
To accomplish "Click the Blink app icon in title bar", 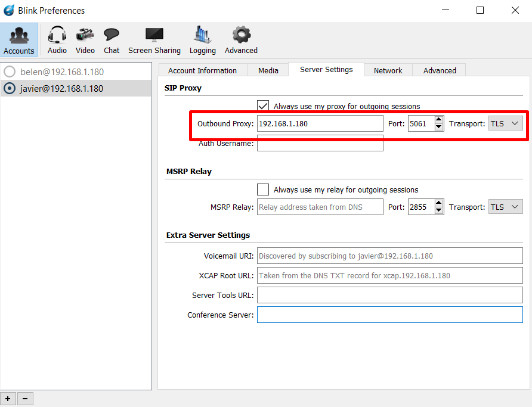I will pos(9,11).
